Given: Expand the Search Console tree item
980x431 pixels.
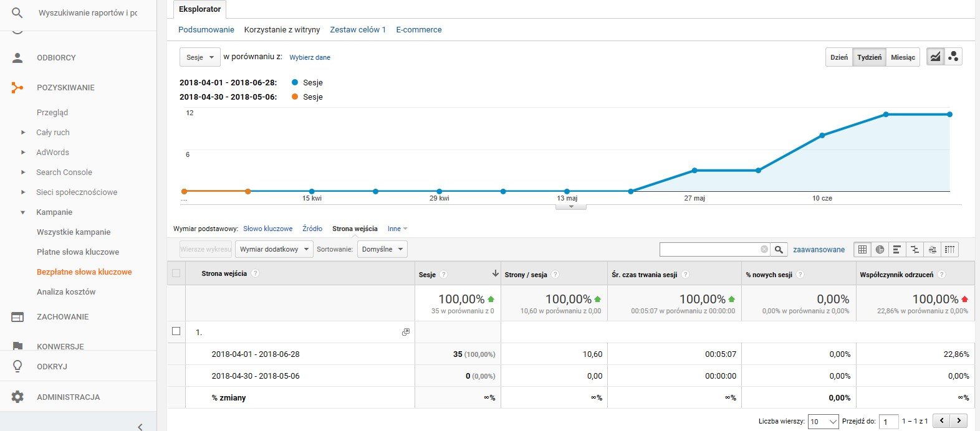Looking at the screenshot, I should tap(23, 173).
